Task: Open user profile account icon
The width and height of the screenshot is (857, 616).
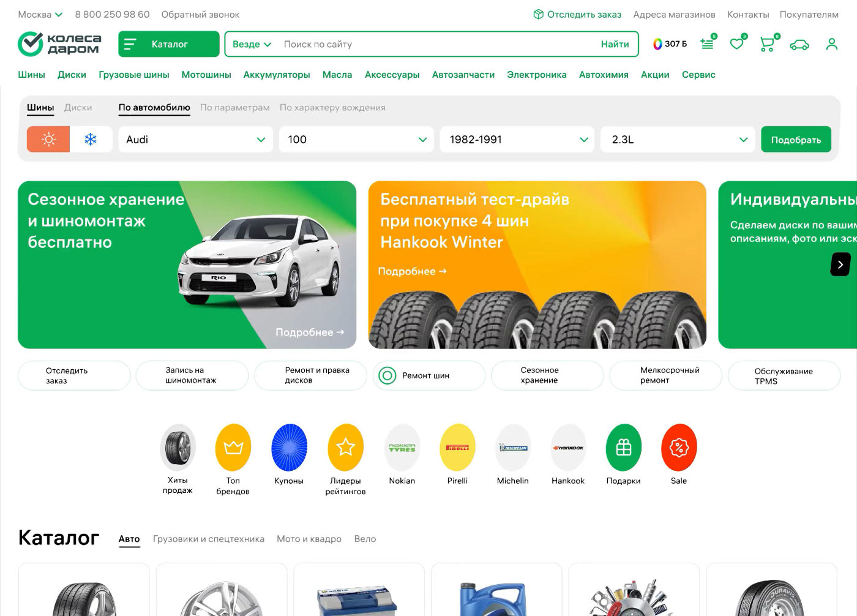Action: click(x=831, y=44)
